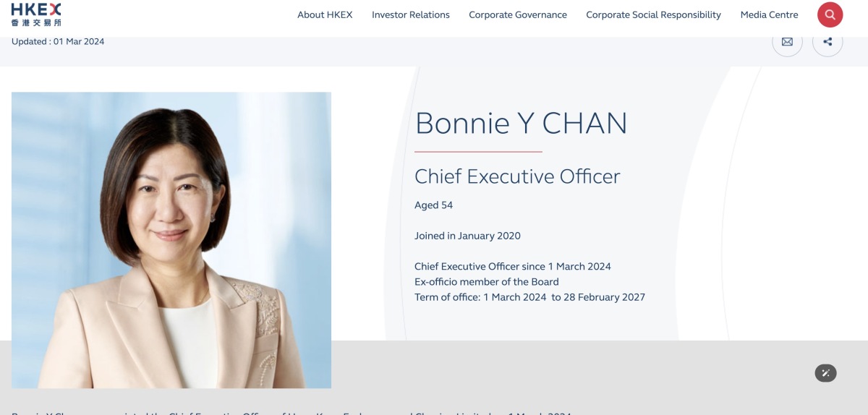Click the magic wand floating icon
Screen dimensions: 868x415
pos(825,373)
